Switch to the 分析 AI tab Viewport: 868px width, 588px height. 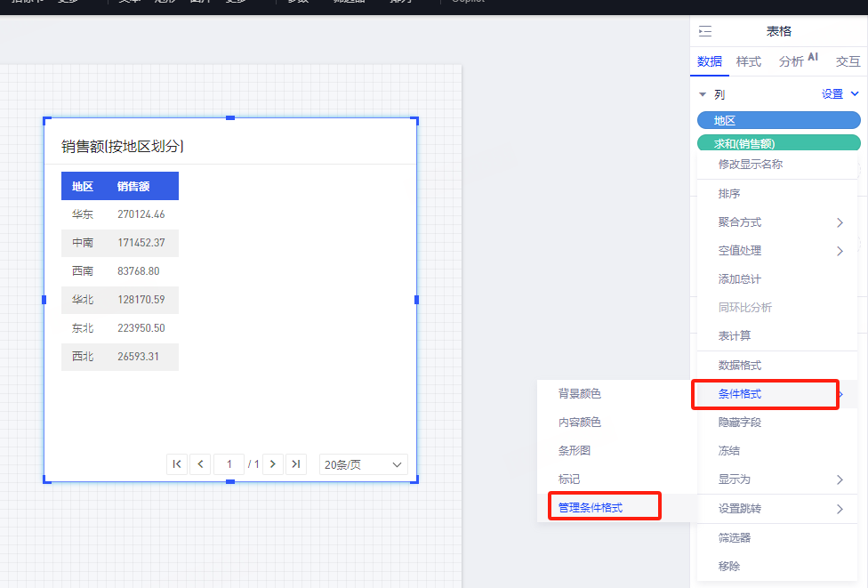pyautogui.click(x=798, y=61)
